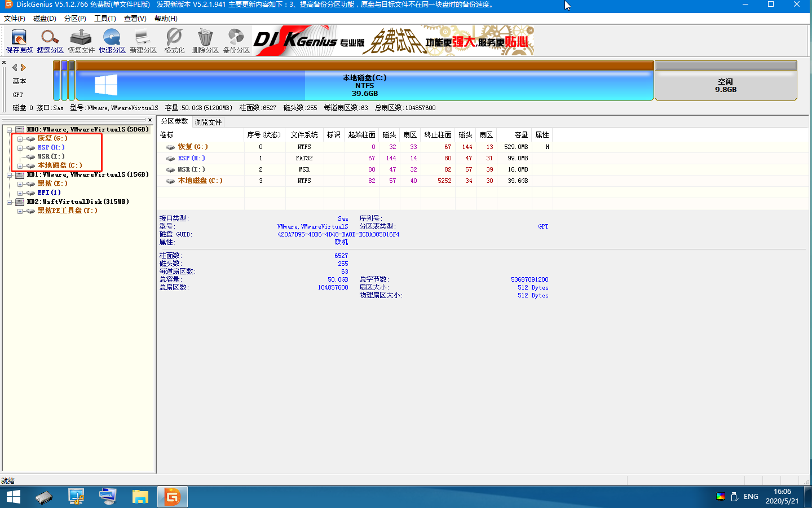Image resolution: width=812 pixels, height=508 pixels.
Task: Click 起始柱面 column header
Action: (361, 135)
